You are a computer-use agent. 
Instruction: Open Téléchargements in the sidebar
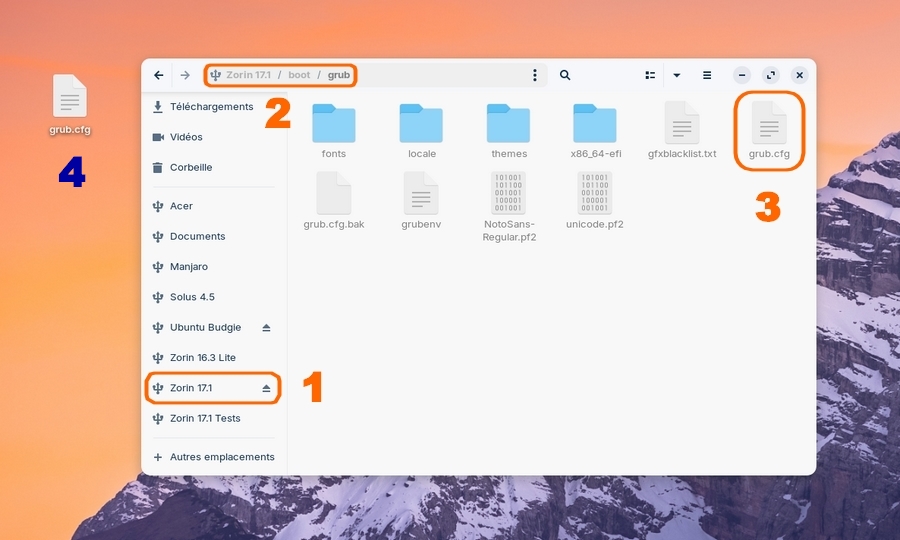pyautogui.click(x=211, y=107)
